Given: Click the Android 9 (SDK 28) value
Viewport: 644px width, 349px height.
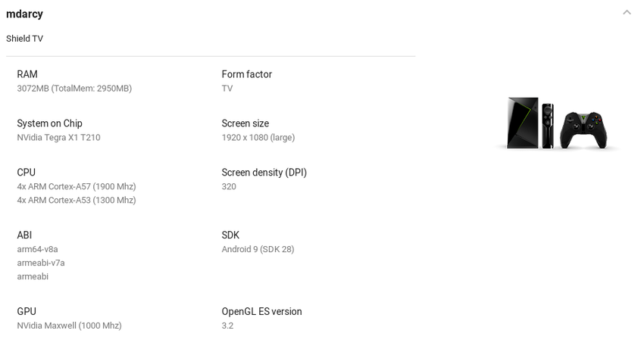Looking at the screenshot, I should pyautogui.click(x=258, y=249).
